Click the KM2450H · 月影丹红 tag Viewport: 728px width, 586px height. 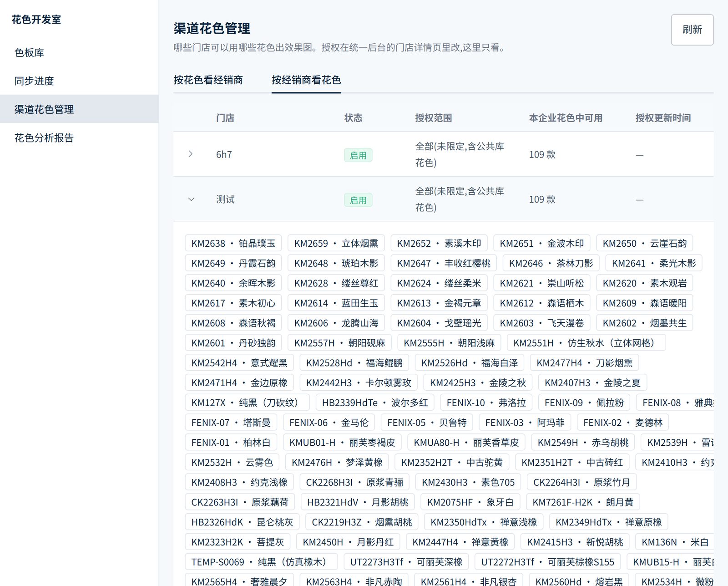(348, 542)
